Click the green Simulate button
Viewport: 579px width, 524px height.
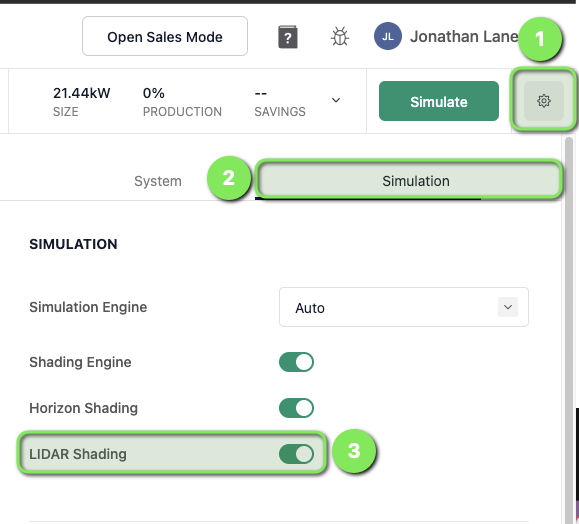point(439,101)
